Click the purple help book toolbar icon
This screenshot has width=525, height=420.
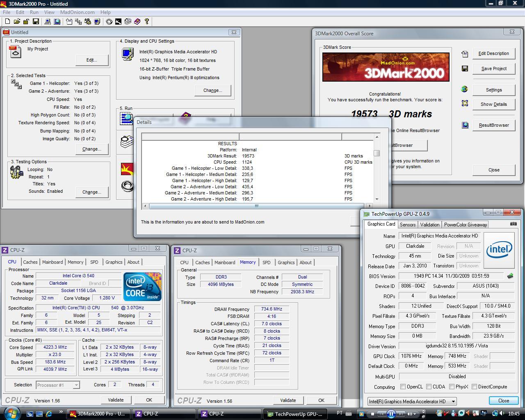pos(137,21)
